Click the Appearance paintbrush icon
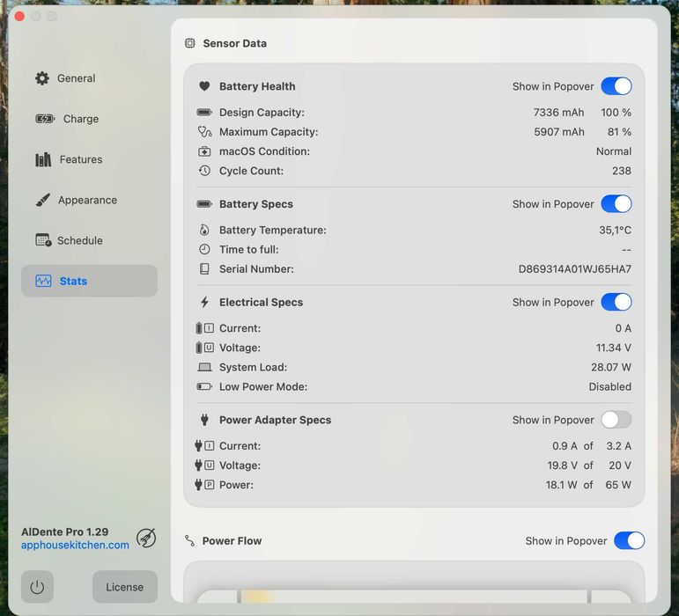679x616 pixels. pos(43,200)
